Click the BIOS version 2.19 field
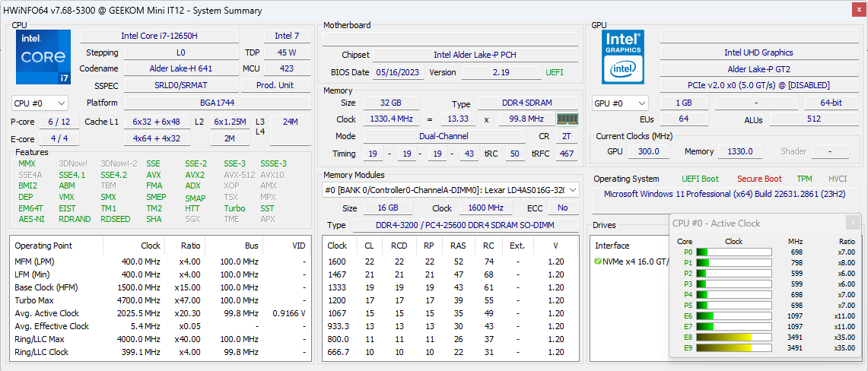The image size is (868, 371). [501, 72]
